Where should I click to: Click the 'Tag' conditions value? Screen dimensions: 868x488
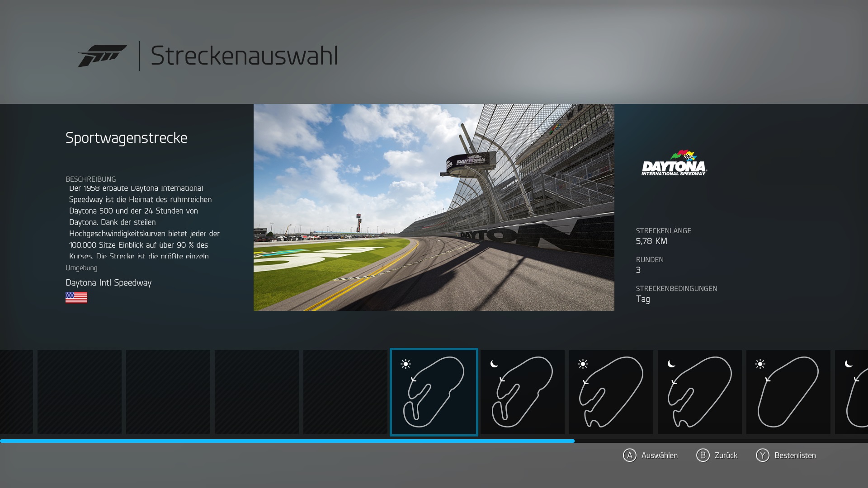(643, 299)
